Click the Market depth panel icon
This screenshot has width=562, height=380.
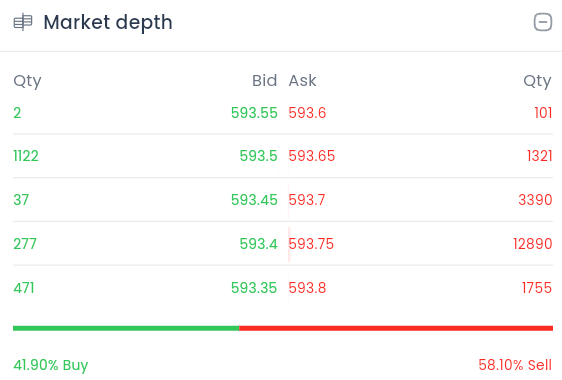pos(23,22)
